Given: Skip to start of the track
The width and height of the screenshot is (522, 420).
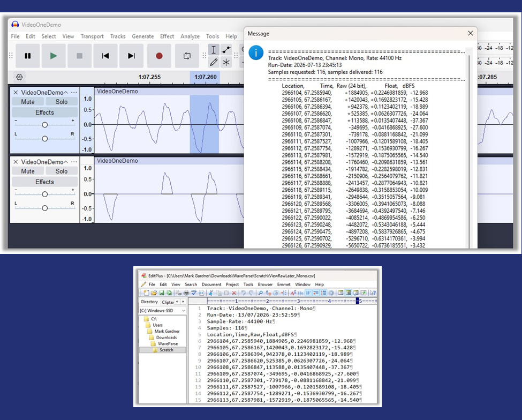Looking at the screenshot, I should click(105, 56).
